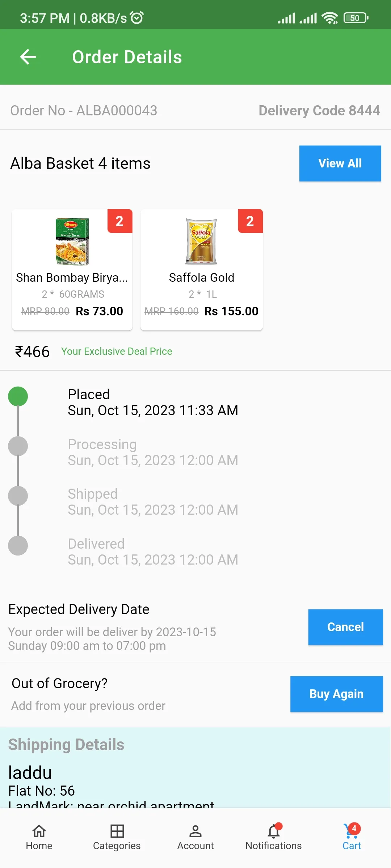Tap the Your Exclusive Deal Price text
Image resolution: width=391 pixels, height=868 pixels.
tap(117, 351)
